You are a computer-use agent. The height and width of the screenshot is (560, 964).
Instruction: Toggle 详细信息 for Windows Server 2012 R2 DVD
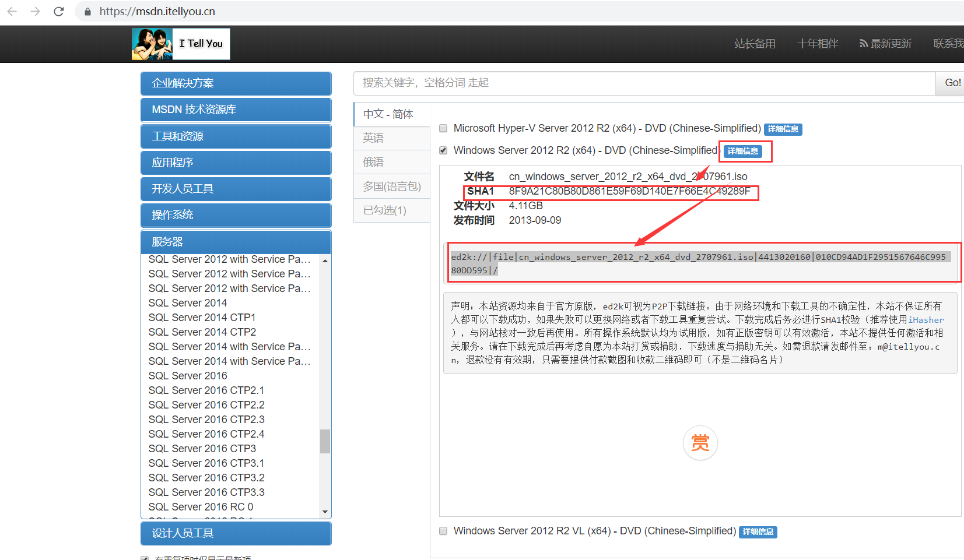743,152
